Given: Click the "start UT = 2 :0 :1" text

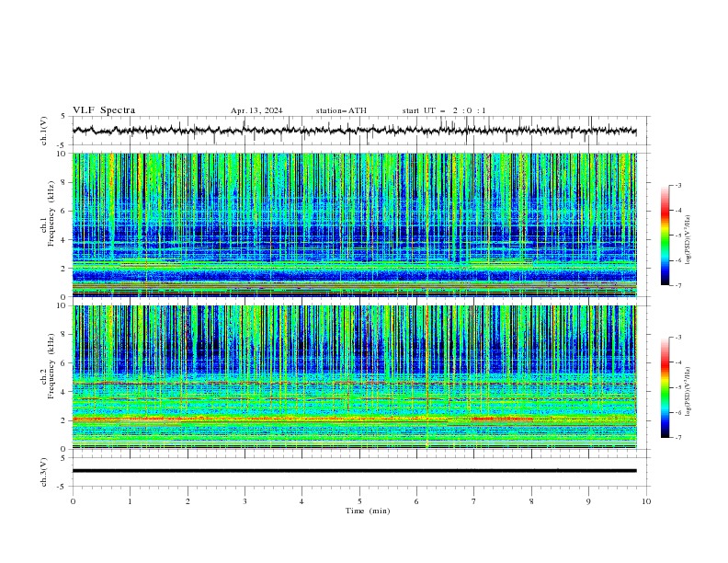Looking at the screenshot, I should tap(444, 110).
